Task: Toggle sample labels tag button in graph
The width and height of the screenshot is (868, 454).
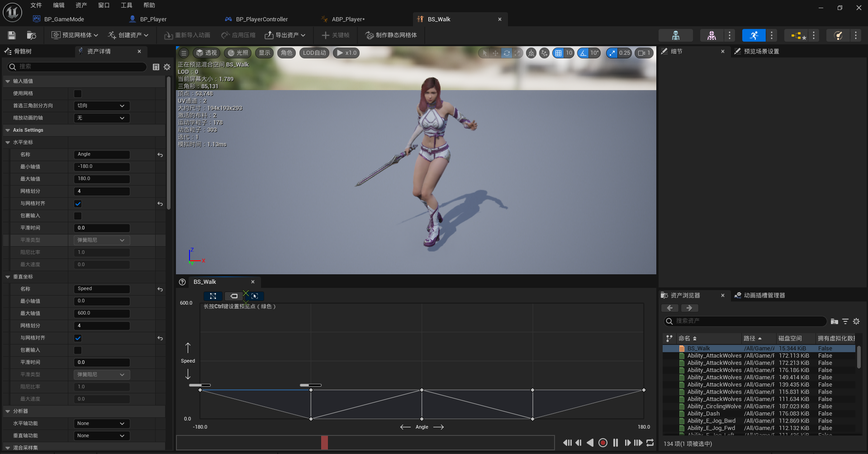Action: pyautogui.click(x=234, y=296)
